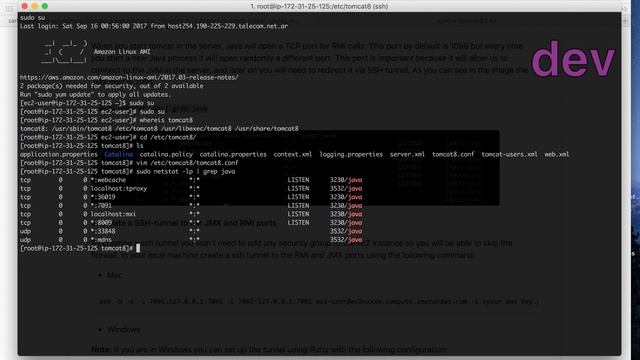This screenshot has height=360, width=640.
Task: Click *:webcache in the netstat output
Action: tap(108, 180)
